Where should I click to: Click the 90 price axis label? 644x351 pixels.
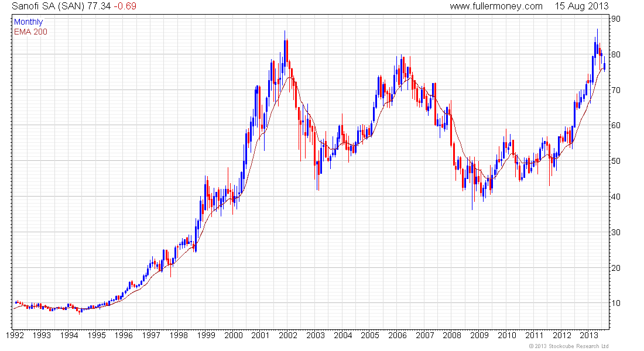[616, 19]
